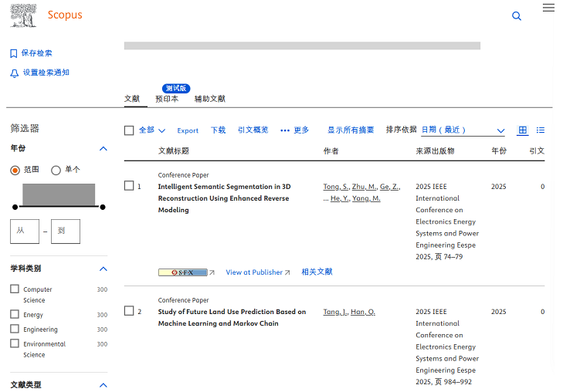Switch to the preprints tab
563x392 pixels.
coord(167,99)
